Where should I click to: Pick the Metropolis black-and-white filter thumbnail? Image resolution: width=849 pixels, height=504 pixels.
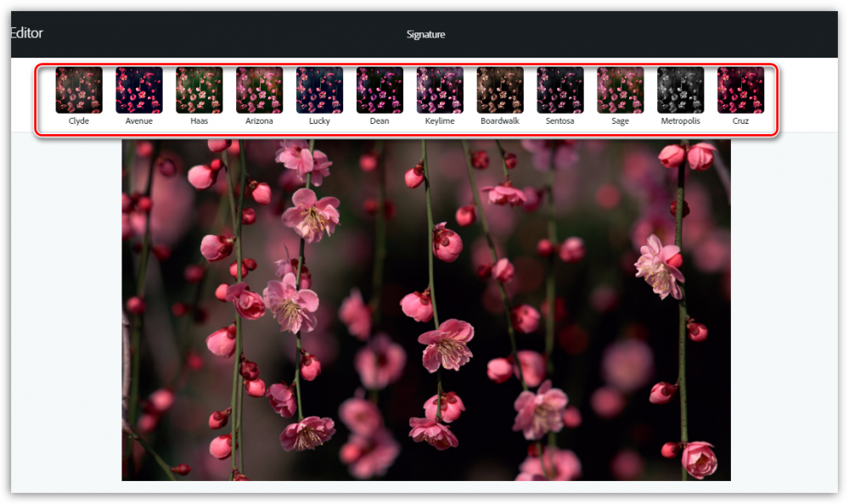pos(681,90)
